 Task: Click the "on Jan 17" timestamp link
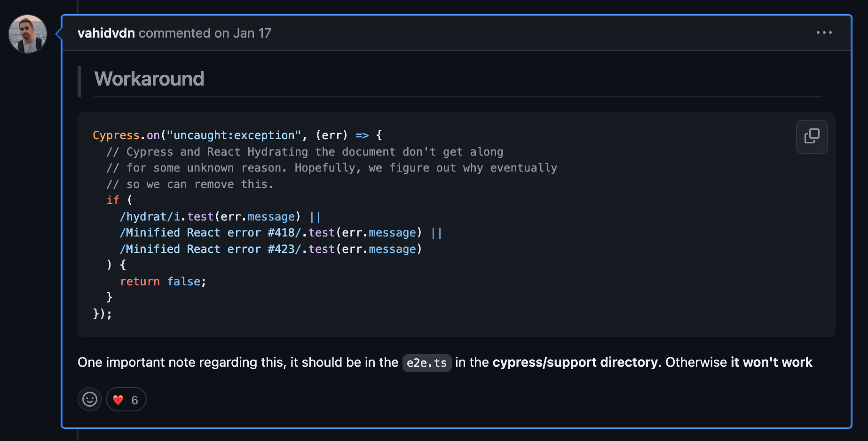tap(243, 33)
